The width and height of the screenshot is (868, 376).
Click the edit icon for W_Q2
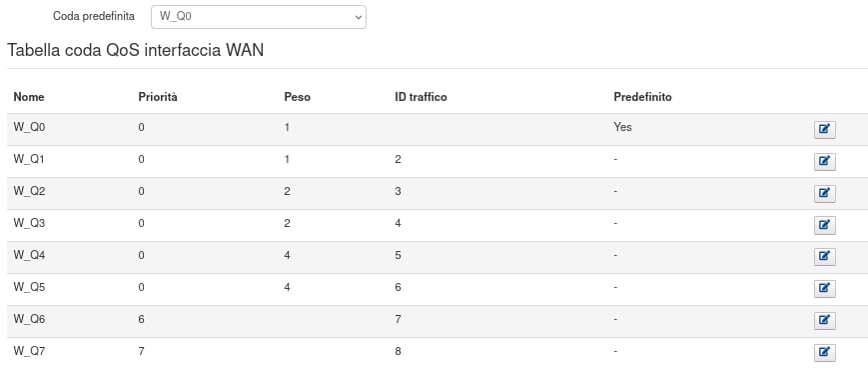(x=824, y=194)
